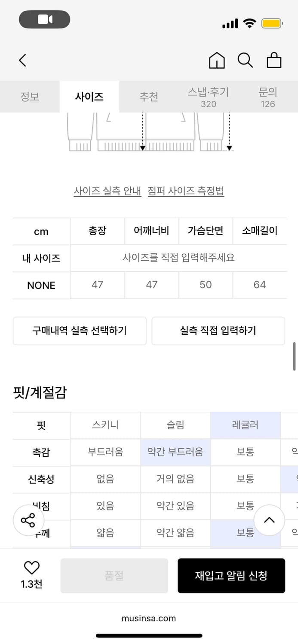Switch to the 정보 tab
Screen dimensions: 298x644
29,97
